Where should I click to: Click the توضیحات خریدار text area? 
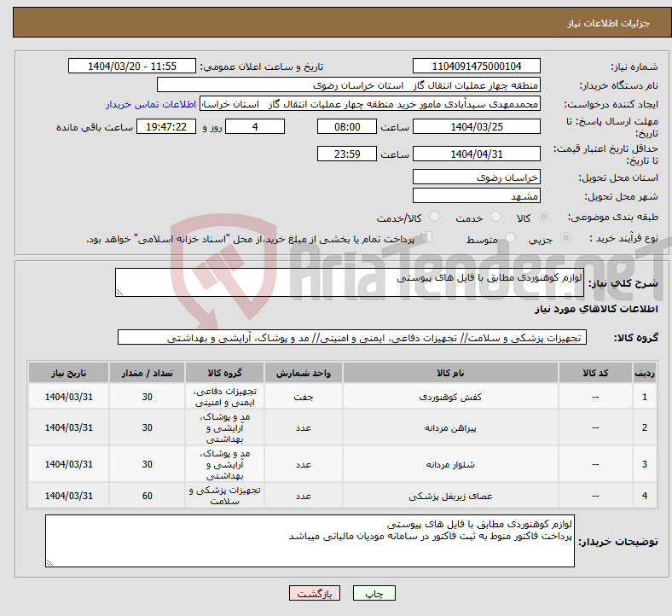pyautogui.click(x=310, y=541)
